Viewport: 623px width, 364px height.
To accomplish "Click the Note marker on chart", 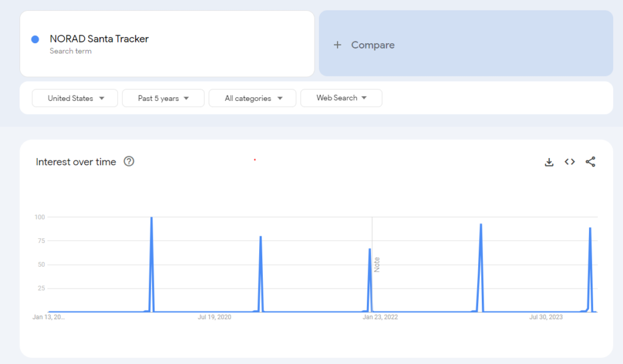I will 377,264.
